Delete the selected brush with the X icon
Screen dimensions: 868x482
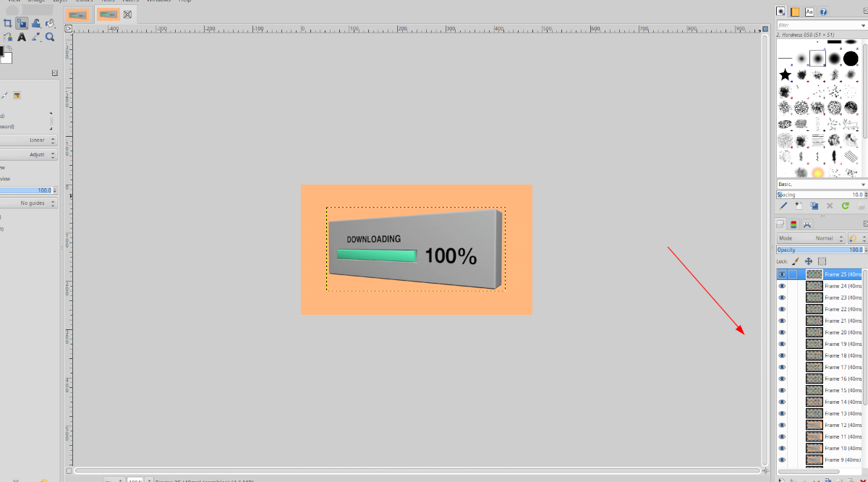click(830, 205)
